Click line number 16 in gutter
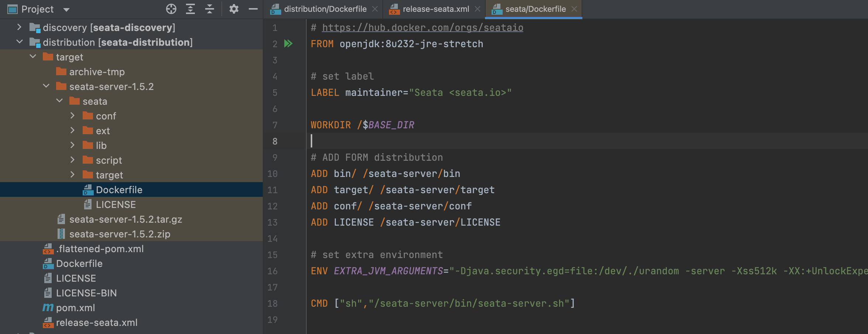 [272, 271]
